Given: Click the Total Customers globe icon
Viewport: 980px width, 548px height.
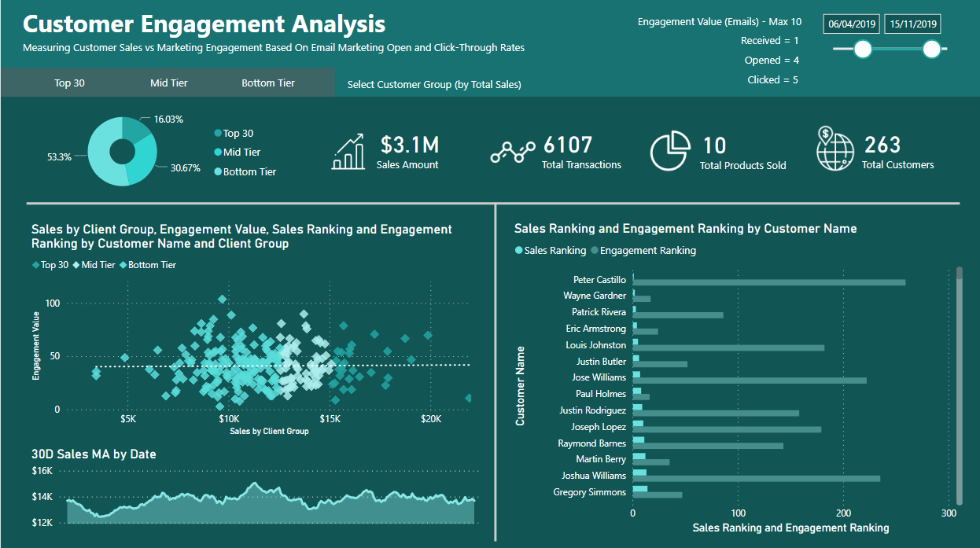Looking at the screenshot, I should [835, 149].
